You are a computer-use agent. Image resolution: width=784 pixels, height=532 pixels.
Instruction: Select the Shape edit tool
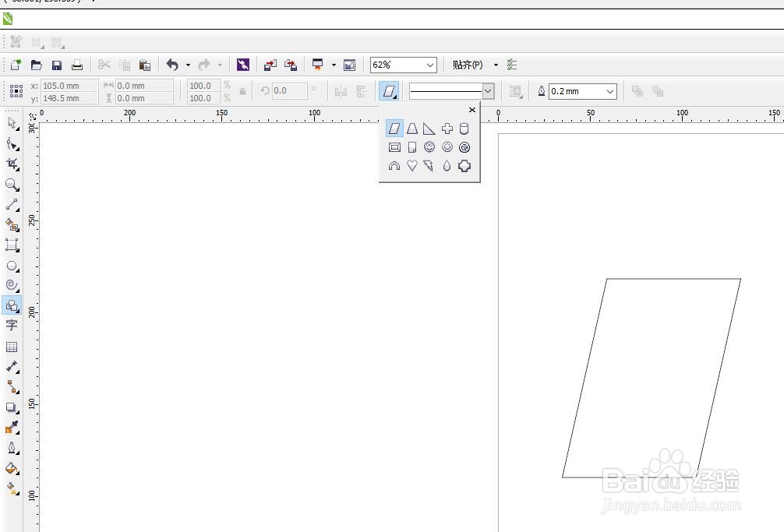pyautogui.click(x=12, y=144)
